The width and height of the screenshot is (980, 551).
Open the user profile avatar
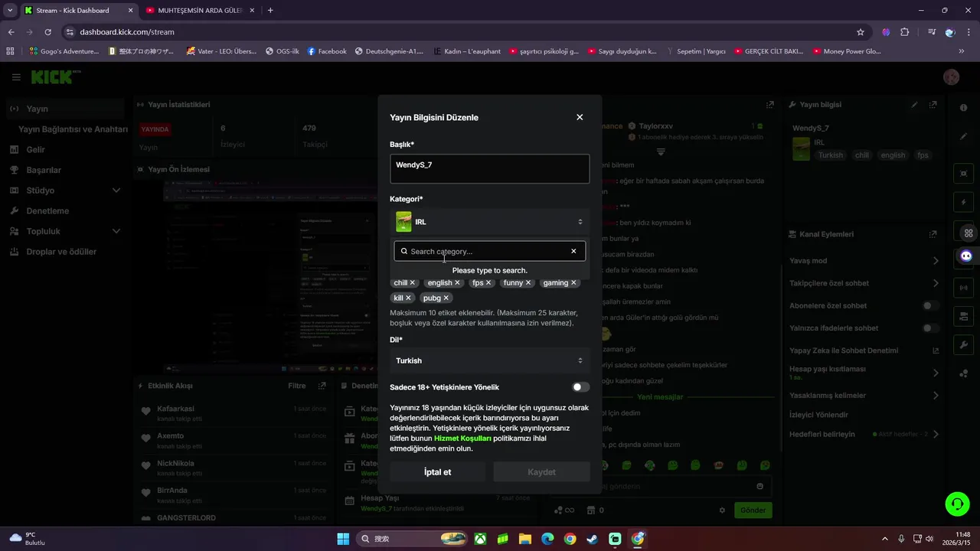(x=952, y=77)
